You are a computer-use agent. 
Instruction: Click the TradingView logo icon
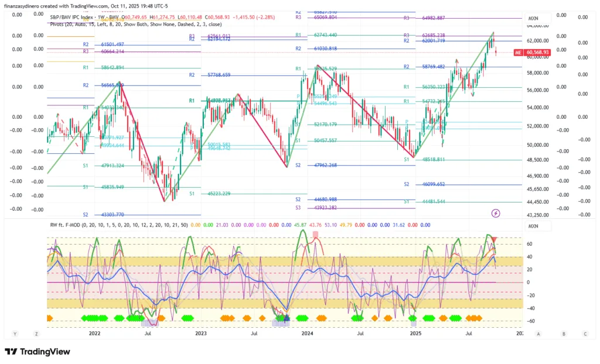(x=11, y=352)
